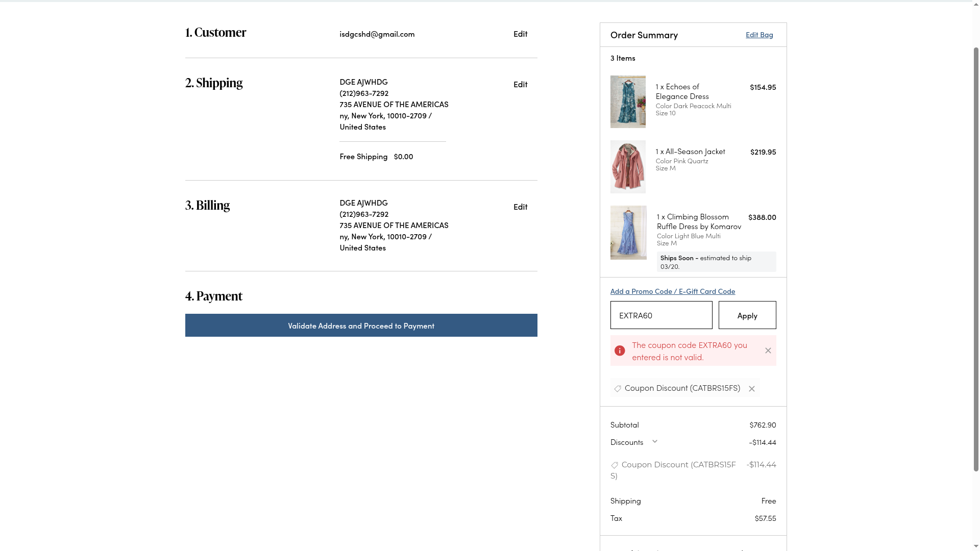Apply the entered promo code
The height and width of the screenshot is (551, 980).
tap(747, 315)
